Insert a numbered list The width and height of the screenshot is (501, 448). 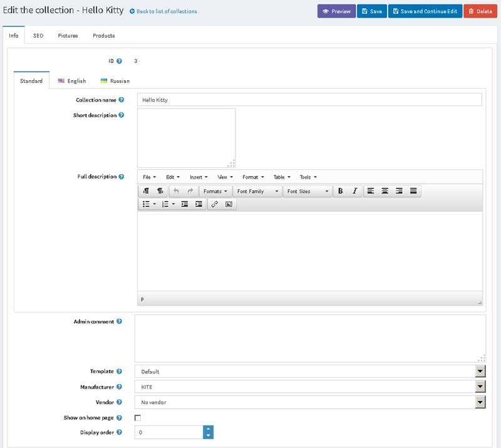click(165, 204)
